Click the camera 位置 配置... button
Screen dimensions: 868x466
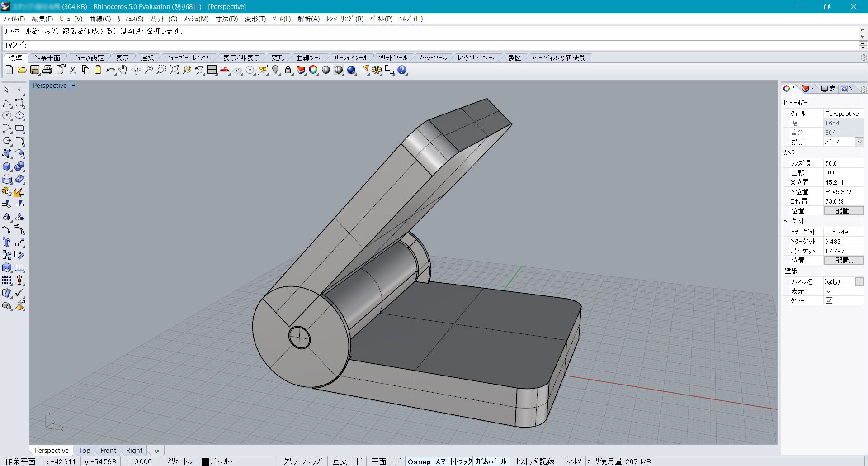pos(844,211)
